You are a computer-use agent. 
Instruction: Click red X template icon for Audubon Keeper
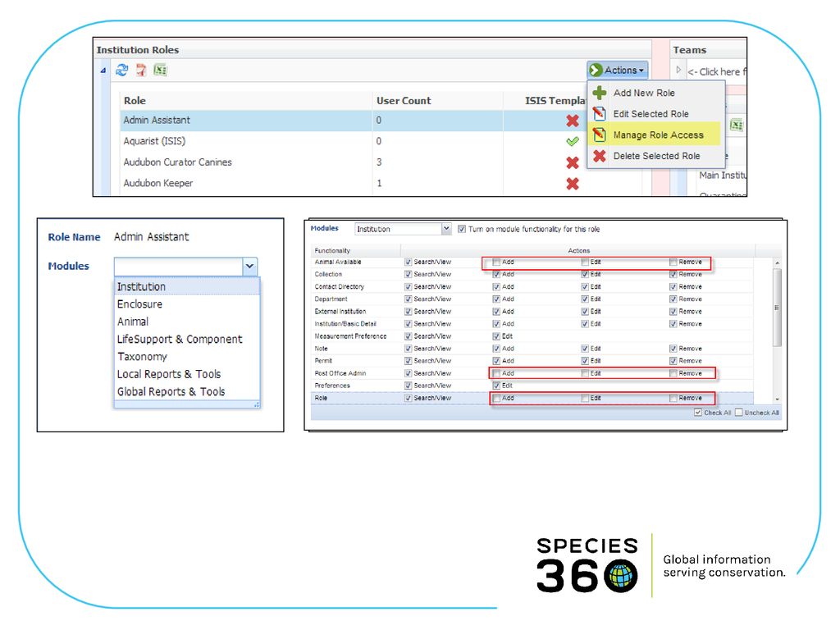tap(573, 184)
